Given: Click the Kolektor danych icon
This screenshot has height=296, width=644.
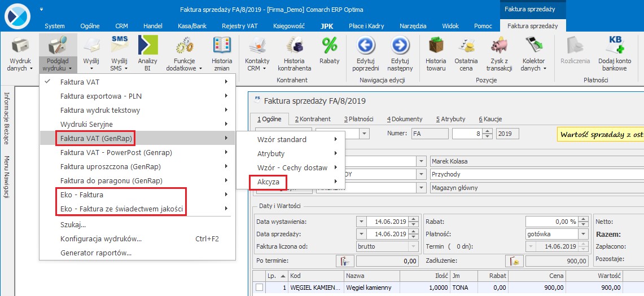Looking at the screenshot, I should point(533,45).
